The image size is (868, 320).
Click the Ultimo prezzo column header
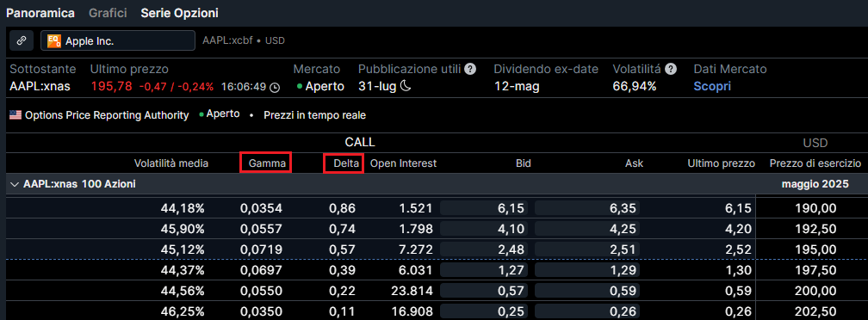(x=722, y=163)
